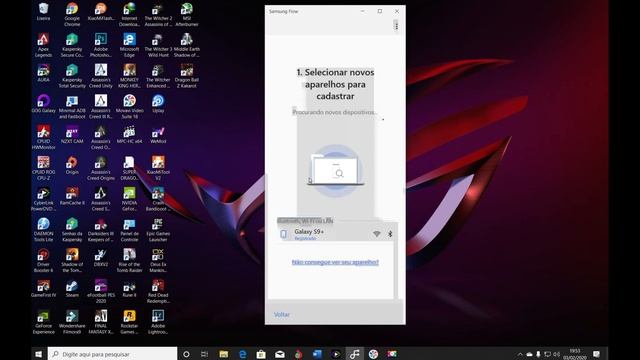This screenshot has width=640, height=360.
Task: Open the CPUID HWMonitor desktop shortcut
Action: tap(43, 138)
